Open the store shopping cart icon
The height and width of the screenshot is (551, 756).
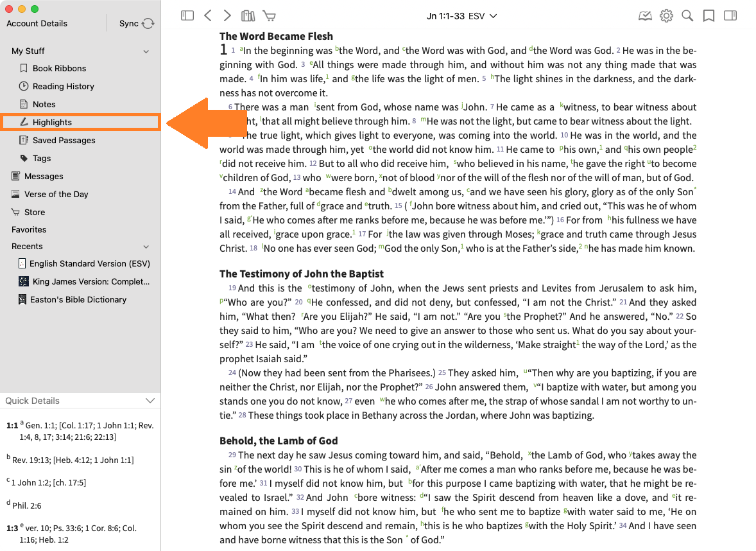click(x=269, y=16)
